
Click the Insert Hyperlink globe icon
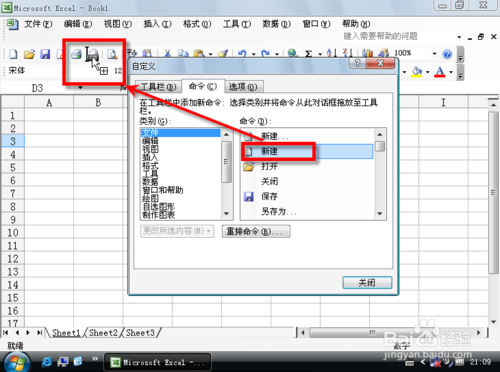293,53
